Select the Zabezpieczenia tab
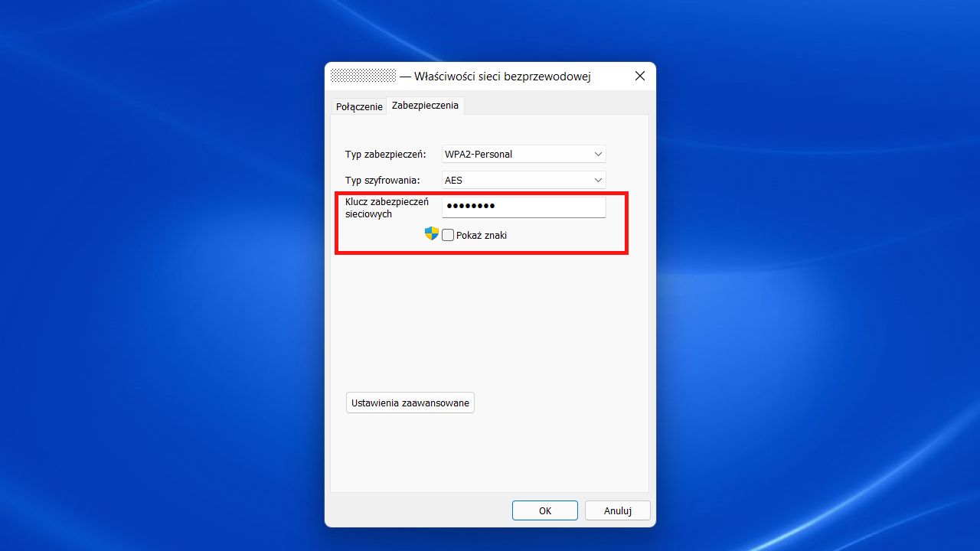The width and height of the screenshot is (980, 551). (425, 106)
